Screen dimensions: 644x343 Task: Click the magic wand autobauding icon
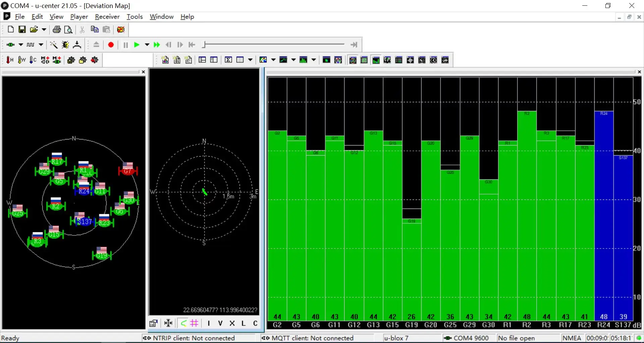(54, 45)
